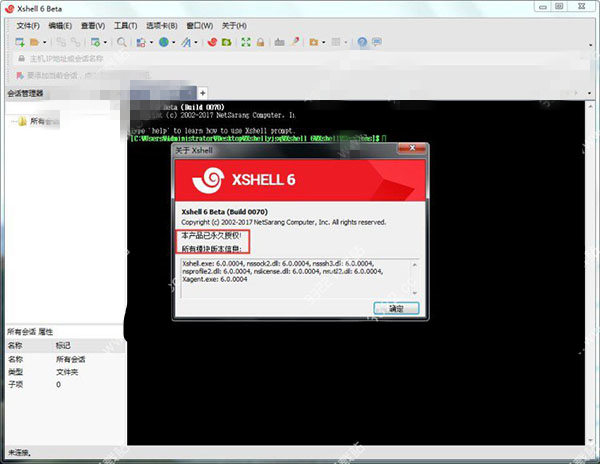Launch the red swirl Xmanager icon
The image size is (600, 464).
(x=212, y=42)
